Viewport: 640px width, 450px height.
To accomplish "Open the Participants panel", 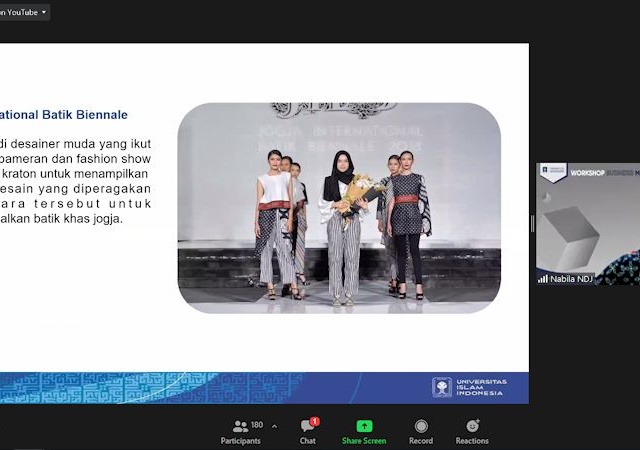I will 241,432.
